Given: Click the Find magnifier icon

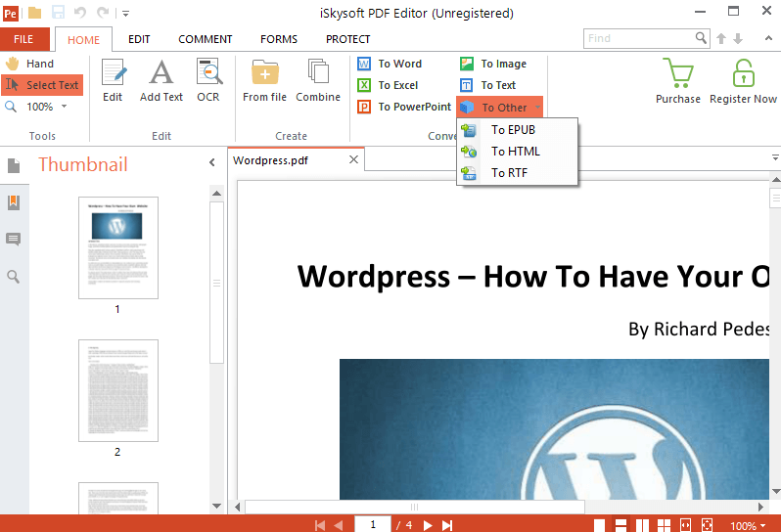Looking at the screenshot, I should coord(701,38).
